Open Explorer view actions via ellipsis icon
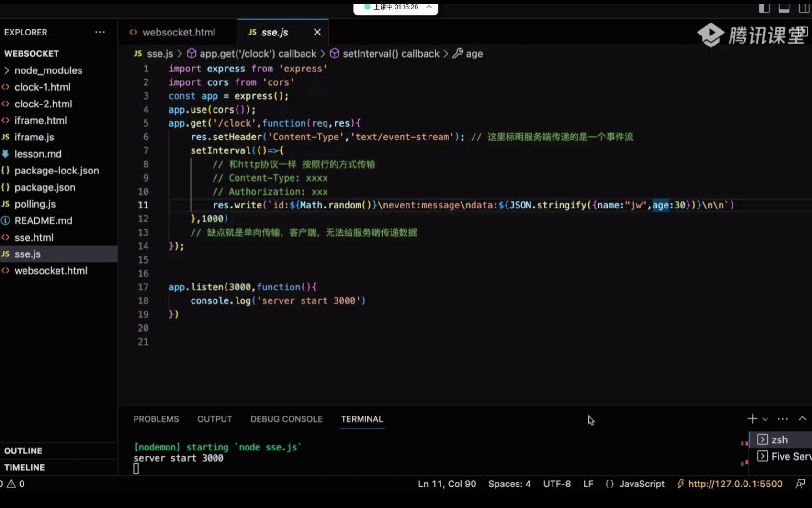This screenshot has width=812, height=508. click(x=100, y=32)
